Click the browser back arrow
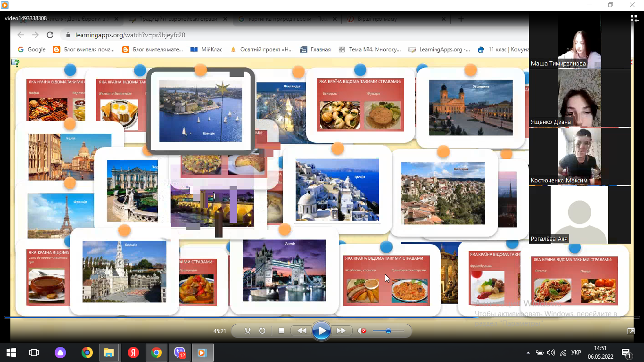 point(20,35)
